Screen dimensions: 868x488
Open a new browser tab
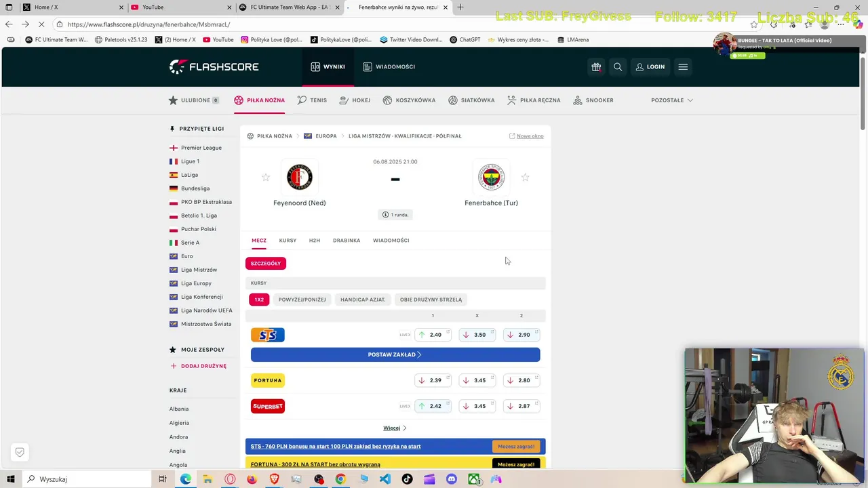click(460, 7)
